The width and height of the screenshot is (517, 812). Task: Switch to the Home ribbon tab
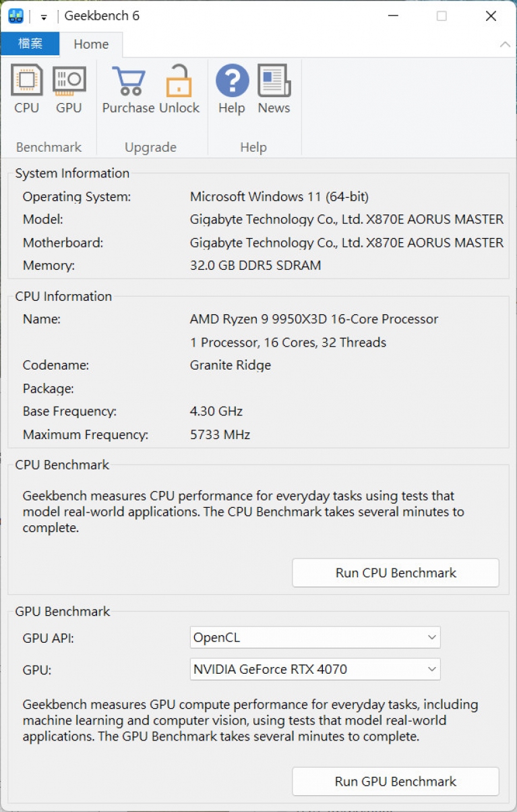91,44
